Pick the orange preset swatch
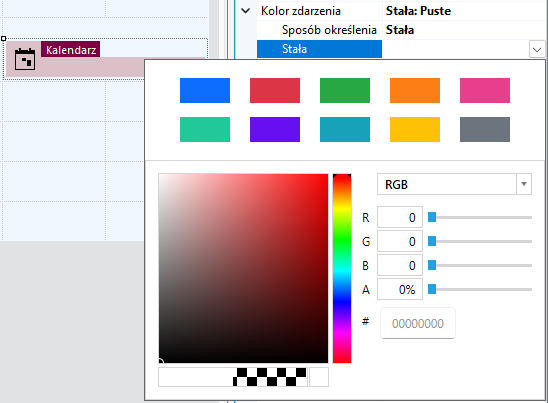548x403 pixels. (415, 91)
